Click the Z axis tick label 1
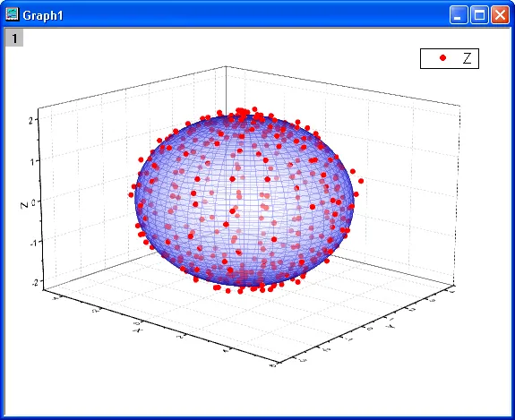Image resolution: width=515 pixels, height=420 pixels. 32,161
